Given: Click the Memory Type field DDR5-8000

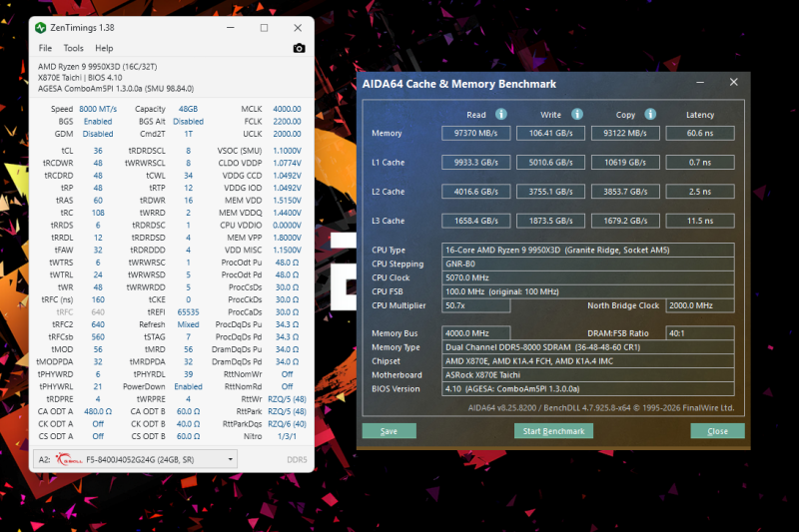Looking at the screenshot, I should click(588, 347).
